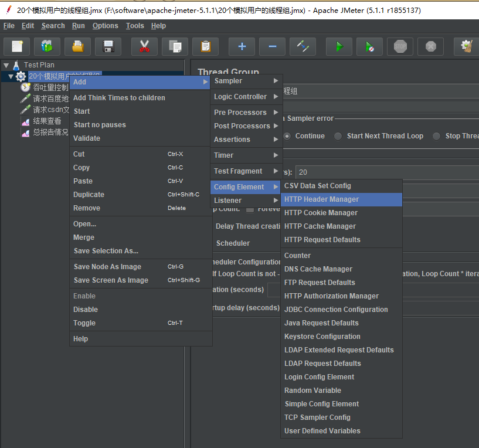Click the Shutdown toolbar icon

pos(430,46)
